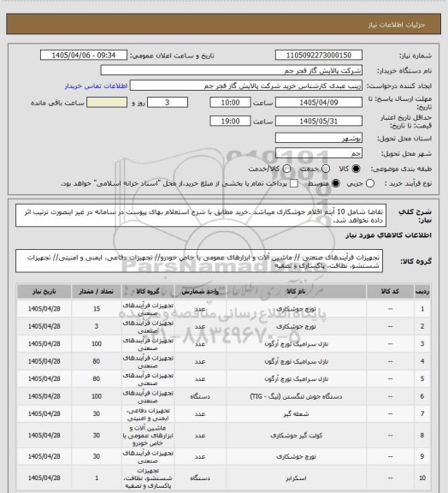Click the buyer name field شرکت پالایش گاز فجر جم
Viewport: 448px width, 493px height.
coord(231,70)
